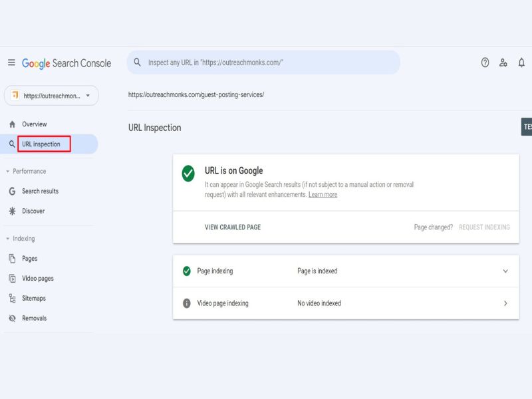Focus the Inspect any URL search field

click(263, 63)
